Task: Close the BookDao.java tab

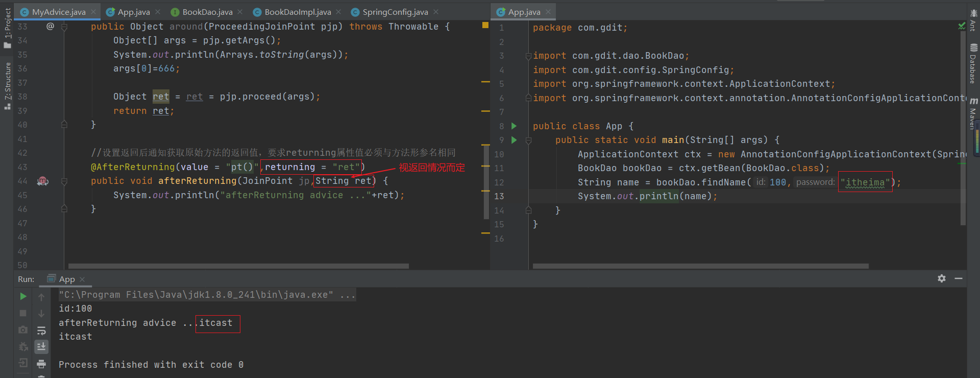Action: 240,12
